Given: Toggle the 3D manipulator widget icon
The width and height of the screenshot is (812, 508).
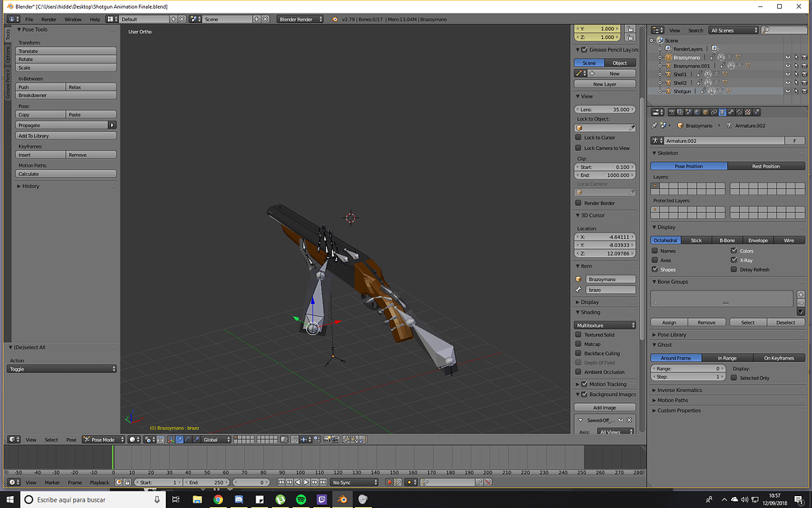Looking at the screenshot, I should click(x=171, y=440).
